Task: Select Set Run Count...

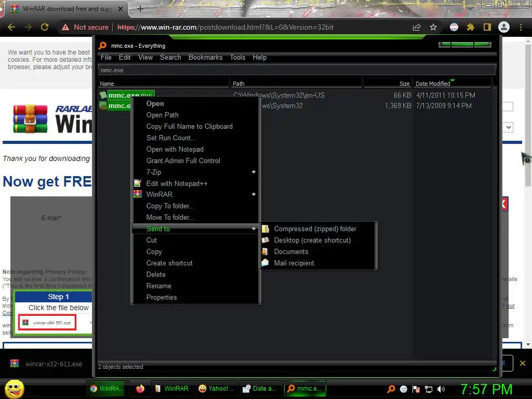Action: pyautogui.click(x=195, y=138)
